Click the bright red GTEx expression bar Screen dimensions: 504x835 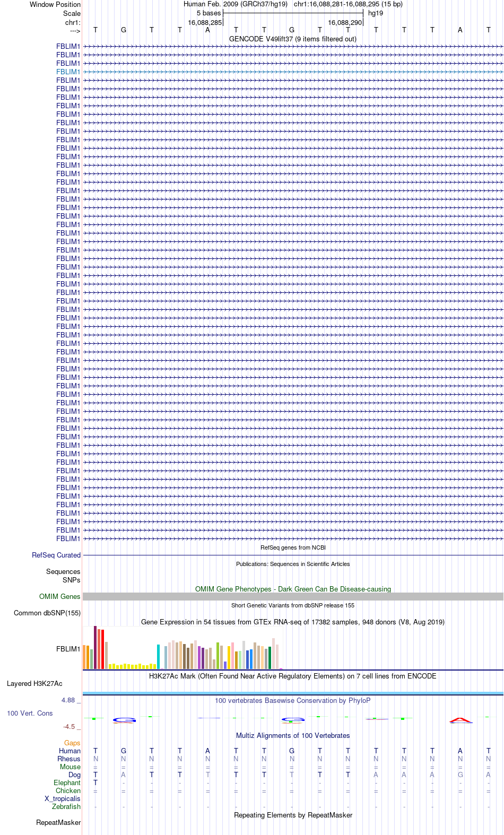[102, 649]
